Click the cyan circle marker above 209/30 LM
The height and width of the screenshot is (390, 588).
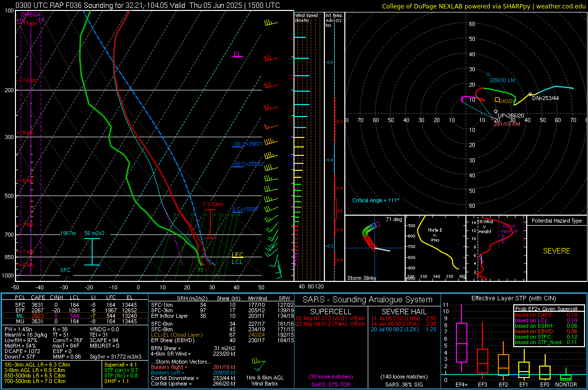coord(488,75)
